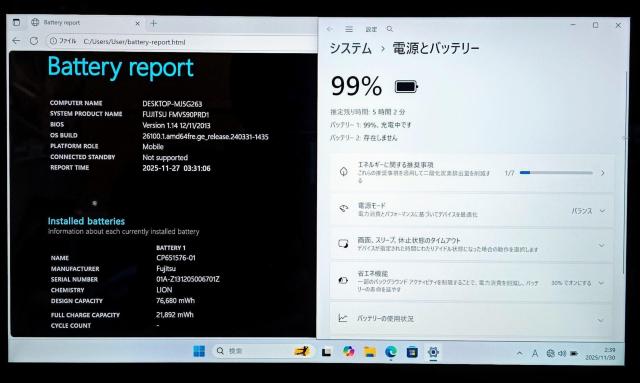Click the BIOS Version 1.14 12/11/2013 value
The width and height of the screenshot is (640, 383).
click(176, 125)
